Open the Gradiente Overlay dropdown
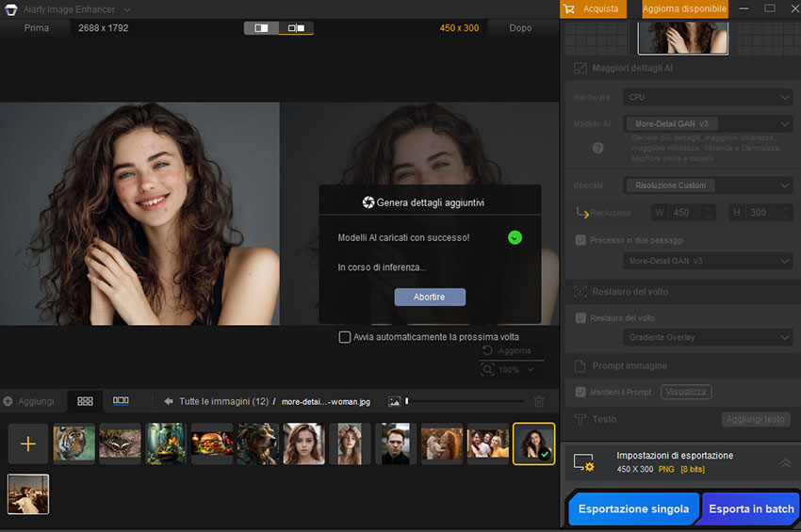This screenshot has height=532, width=801. tap(708, 337)
